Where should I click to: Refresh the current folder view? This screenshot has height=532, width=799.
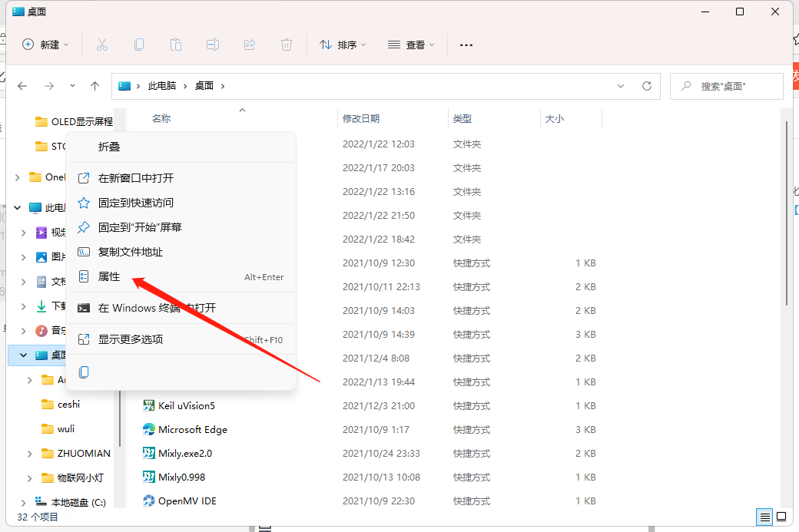pos(647,86)
